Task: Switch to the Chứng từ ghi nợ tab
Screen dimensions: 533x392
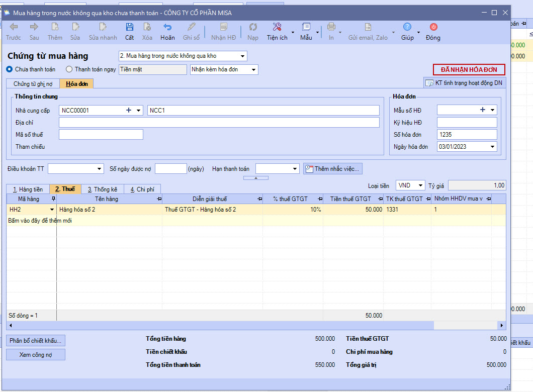Action: pos(33,84)
